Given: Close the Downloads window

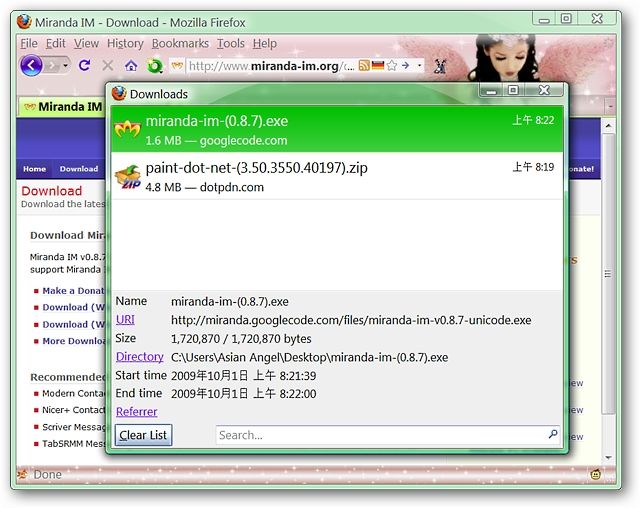Looking at the screenshot, I should click(x=544, y=91).
